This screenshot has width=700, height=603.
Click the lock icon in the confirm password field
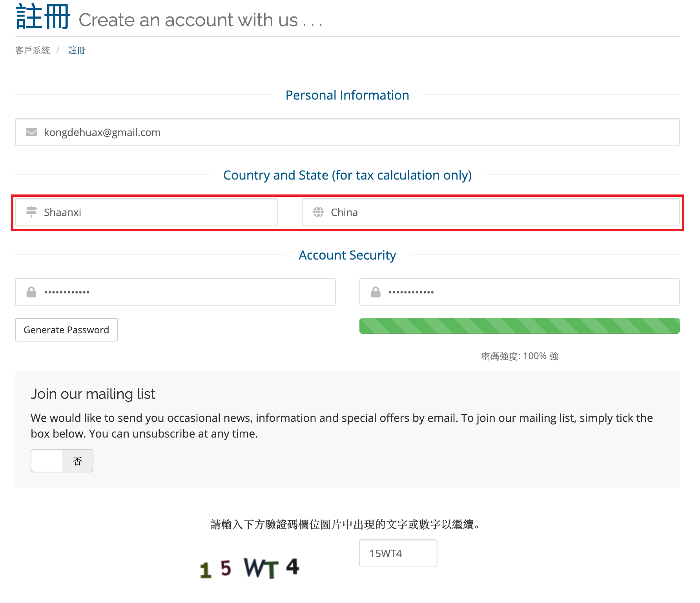[x=376, y=292]
